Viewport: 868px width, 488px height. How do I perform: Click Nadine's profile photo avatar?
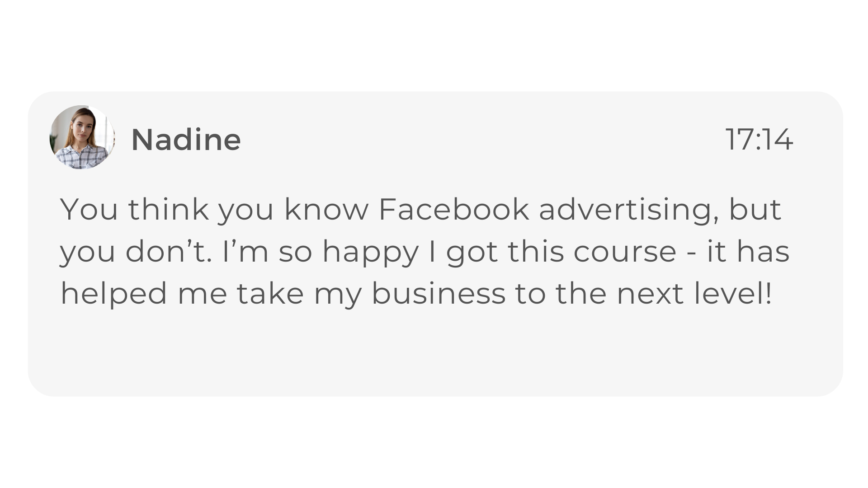pyautogui.click(x=82, y=137)
